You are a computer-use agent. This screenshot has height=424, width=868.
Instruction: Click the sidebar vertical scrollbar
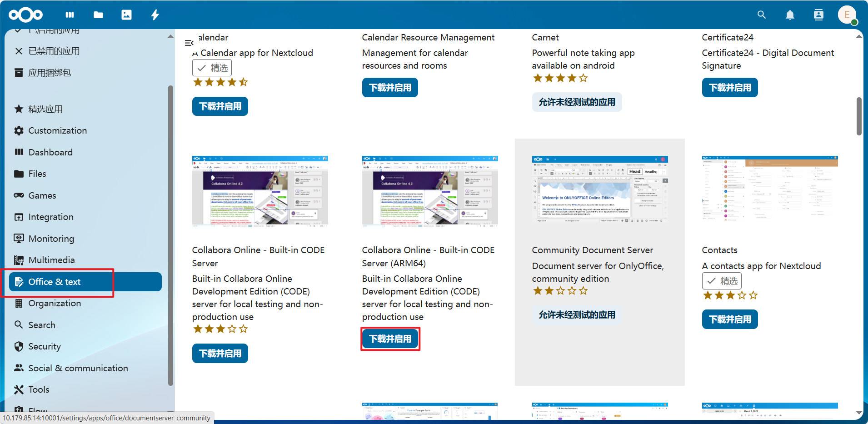pyautogui.click(x=170, y=235)
